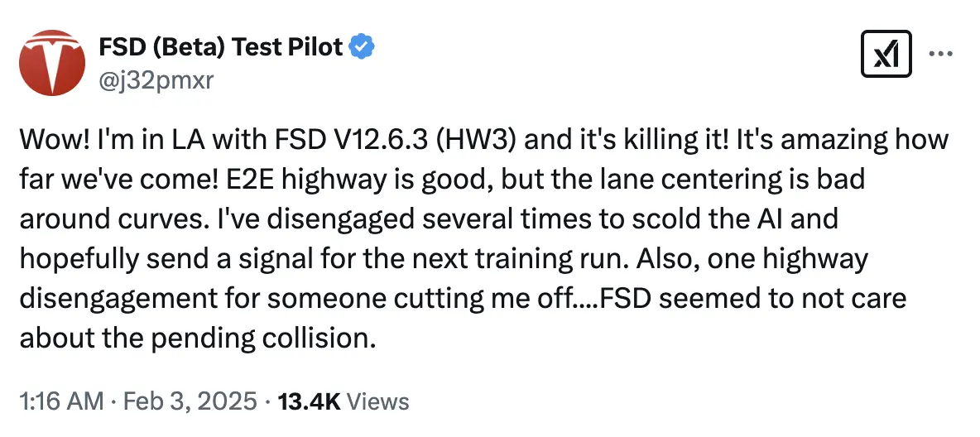Click the blue verified checkmark badge
This screenshot has width=980, height=437.
[361, 47]
